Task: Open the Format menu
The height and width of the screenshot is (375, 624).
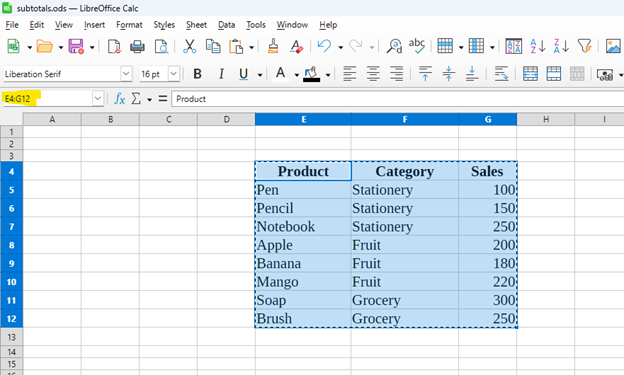Action: (129, 25)
